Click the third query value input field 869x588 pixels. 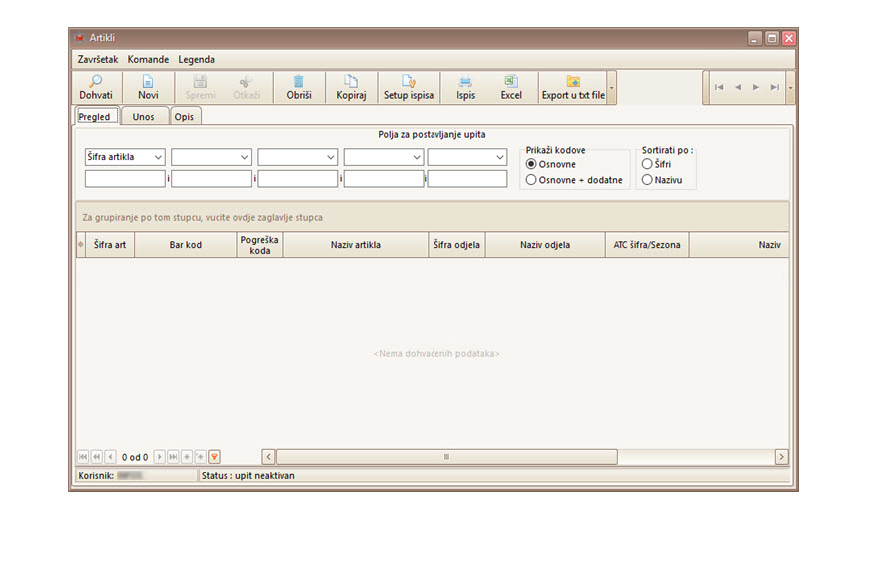[x=297, y=179]
